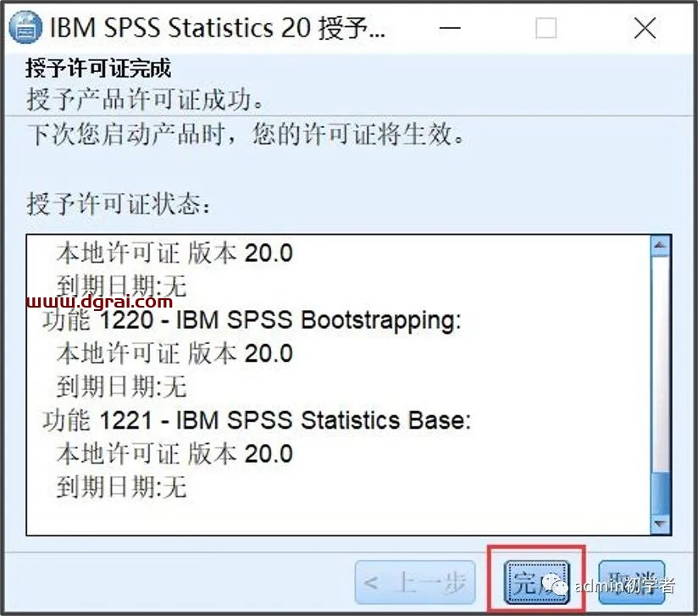Image resolution: width=698 pixels, height=616 pixels.
Task: Click 本地许可证 版本 20.0 under Bootstrapping
Action: click(x=174, y=353)
